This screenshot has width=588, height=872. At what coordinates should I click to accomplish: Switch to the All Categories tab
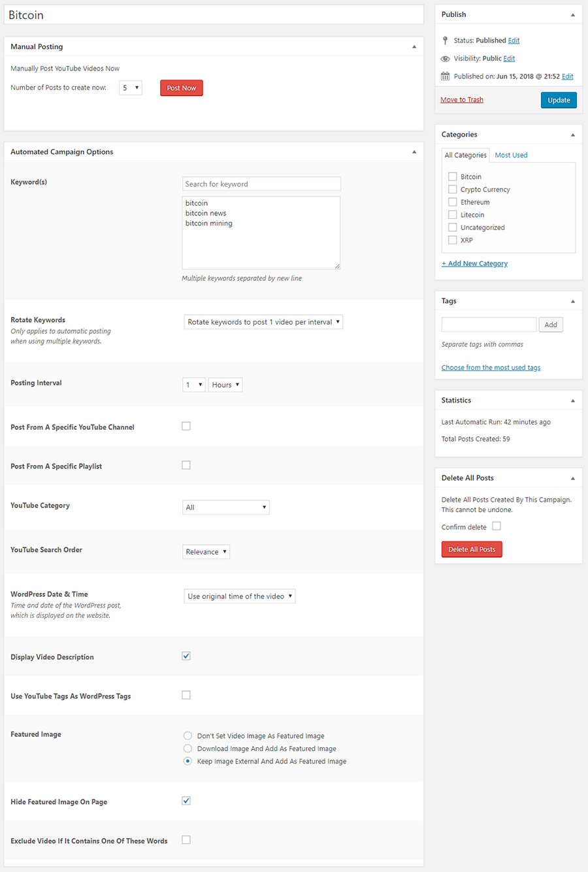pyautogui.click(x=466, y=155)
